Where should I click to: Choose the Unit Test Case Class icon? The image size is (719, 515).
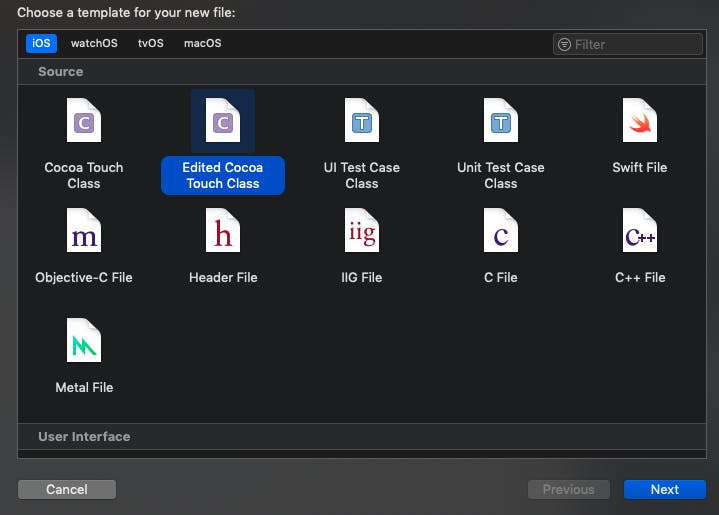tap(501, 120)
